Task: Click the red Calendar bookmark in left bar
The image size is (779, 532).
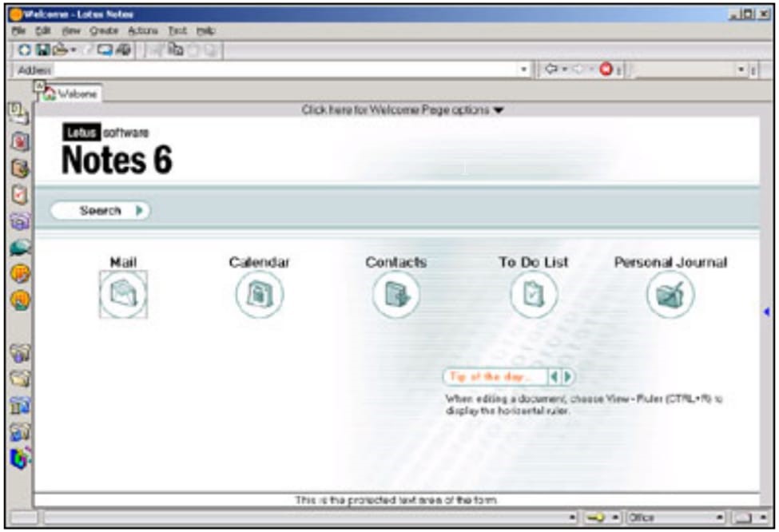Action: [19, 141]
